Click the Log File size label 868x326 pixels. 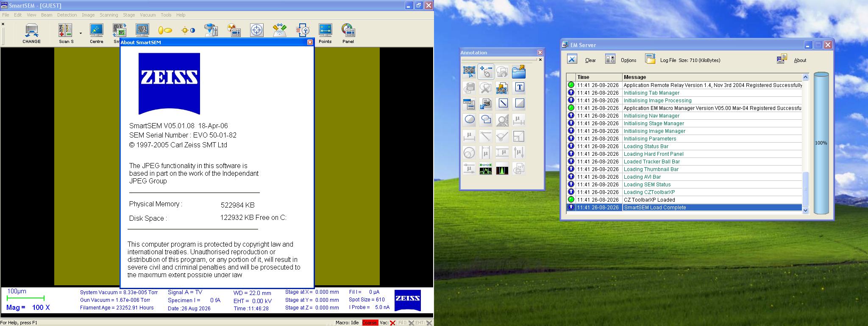690,60
